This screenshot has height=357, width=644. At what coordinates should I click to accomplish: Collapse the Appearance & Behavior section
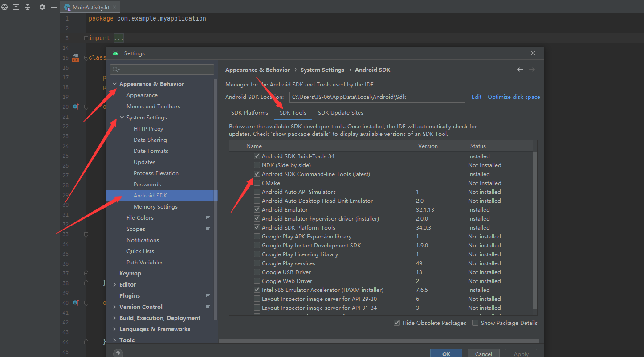115,84
